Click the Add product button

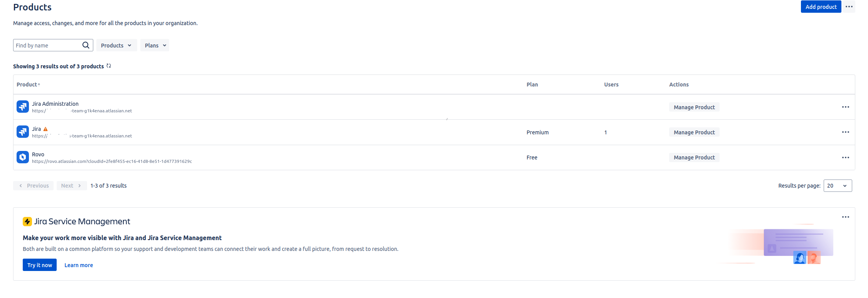(x=821, y=7)
